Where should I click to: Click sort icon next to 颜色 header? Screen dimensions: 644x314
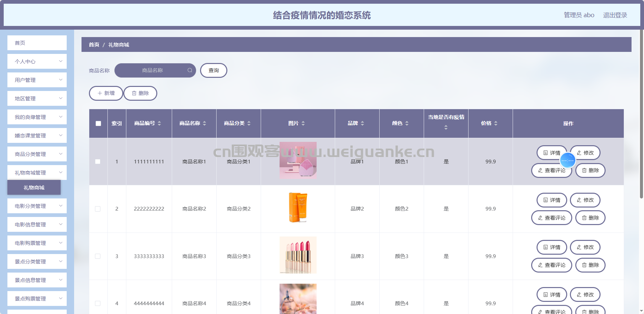click(407, 123)
